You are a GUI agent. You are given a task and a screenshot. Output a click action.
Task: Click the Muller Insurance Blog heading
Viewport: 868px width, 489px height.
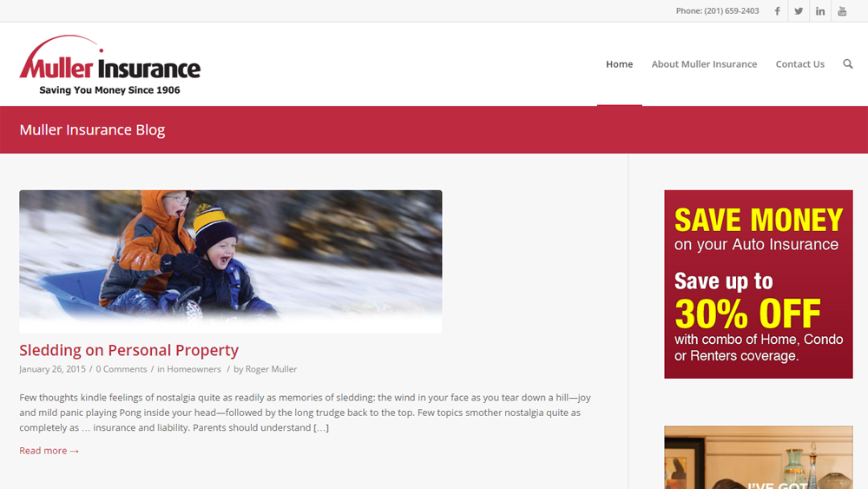(x=92, y=129)
